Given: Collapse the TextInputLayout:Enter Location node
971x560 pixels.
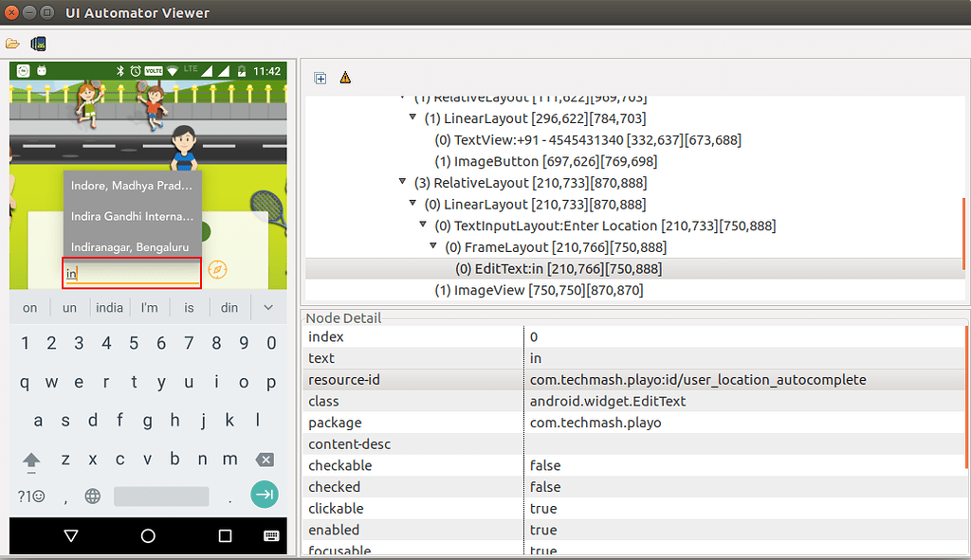Looking at the screenshot, I should (x=423, y=225).
